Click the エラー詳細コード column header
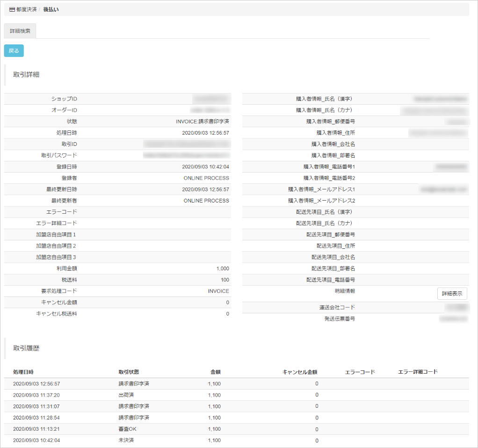 click(418, 372)
